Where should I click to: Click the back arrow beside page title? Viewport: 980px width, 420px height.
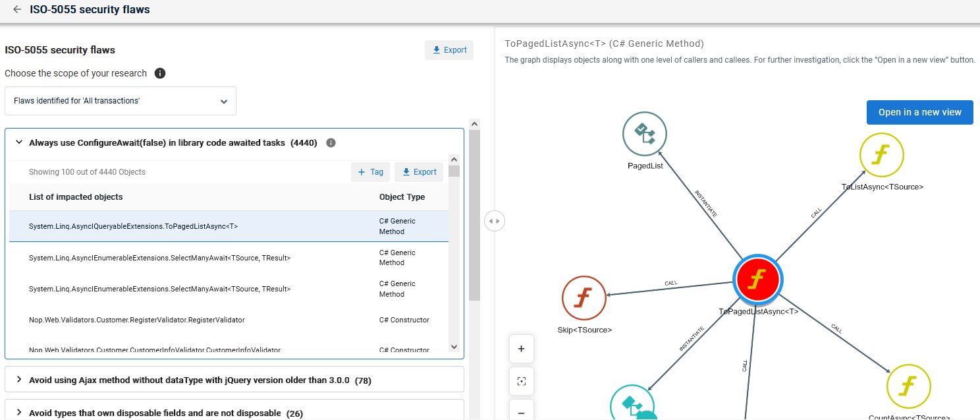click(17, 10)
